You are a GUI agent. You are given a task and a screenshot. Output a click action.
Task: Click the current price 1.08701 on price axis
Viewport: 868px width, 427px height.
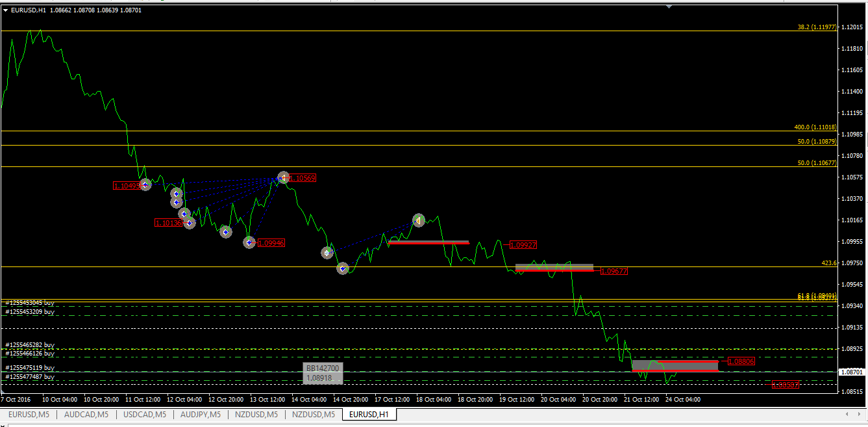tap(852, 372)
